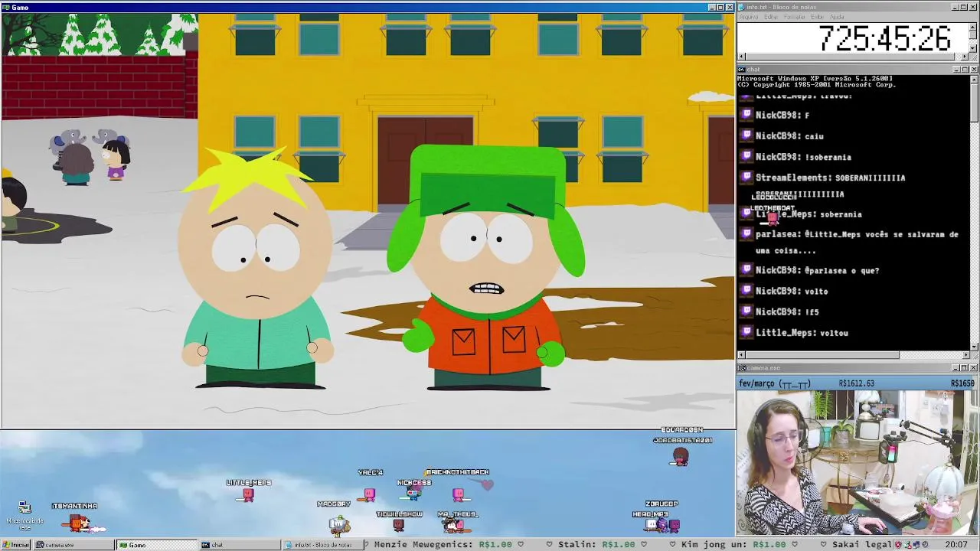Click the 20:07 clock in taskbar
This screenshot has height=551, width=980.
955,545
